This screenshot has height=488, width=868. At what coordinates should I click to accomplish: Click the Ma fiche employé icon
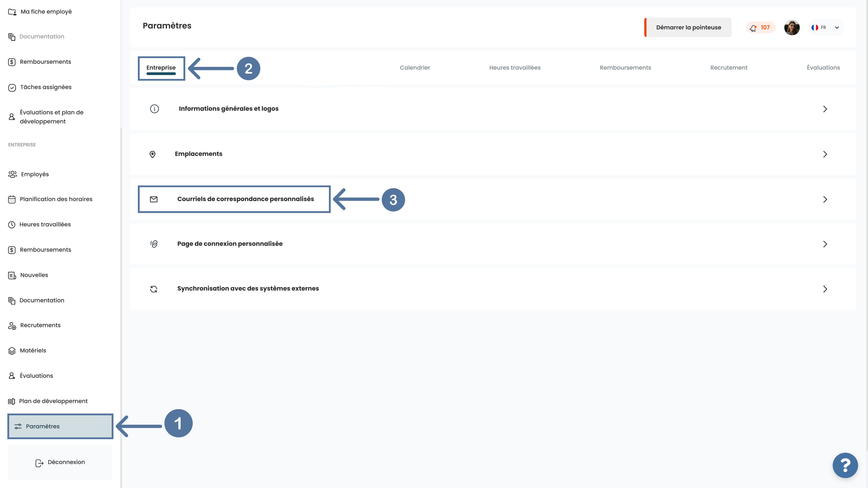[x=12, y=12]
